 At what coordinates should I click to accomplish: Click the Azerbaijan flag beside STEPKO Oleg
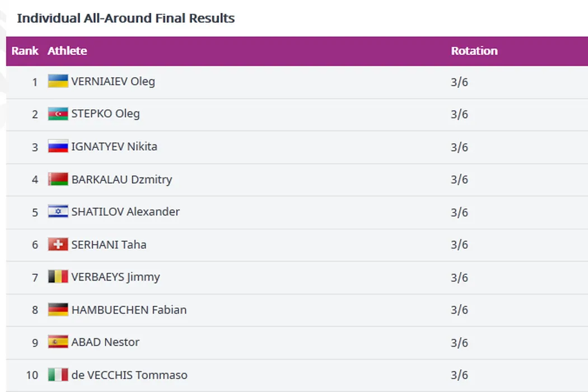pyautogui.click(x=58, y=114)
